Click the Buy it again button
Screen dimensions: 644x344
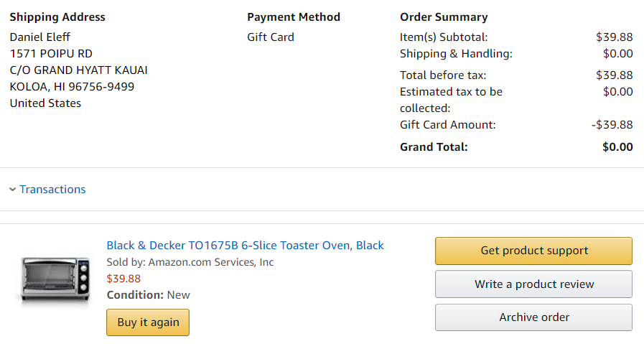pos(148,322)
